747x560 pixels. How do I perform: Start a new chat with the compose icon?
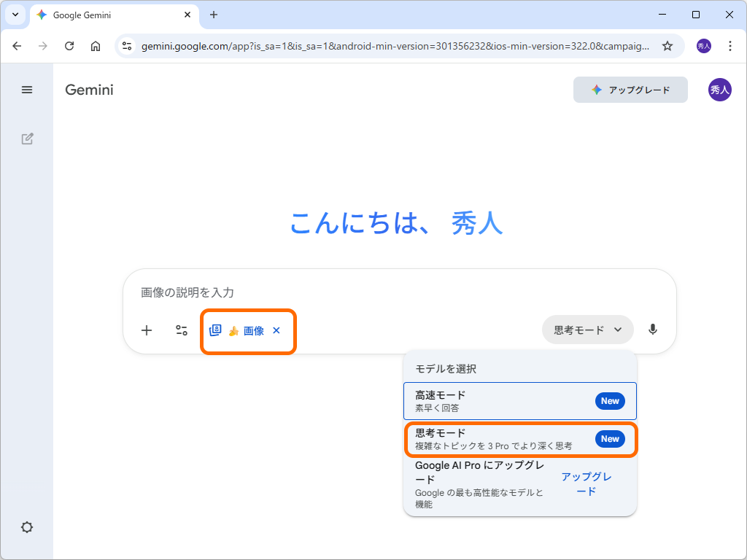click(27, 139)
